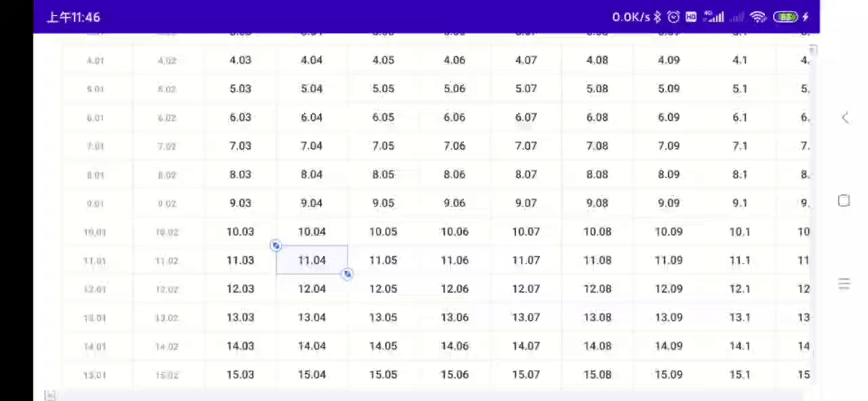This screenshot has width=868, height=401.
Task: Select cell 4.09
Action: tap(669, 60)
